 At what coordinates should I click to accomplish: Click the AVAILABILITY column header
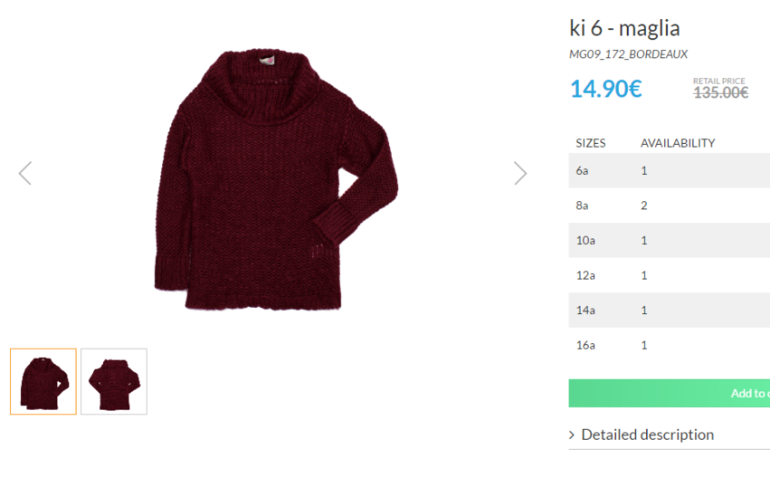click(677, 143)
